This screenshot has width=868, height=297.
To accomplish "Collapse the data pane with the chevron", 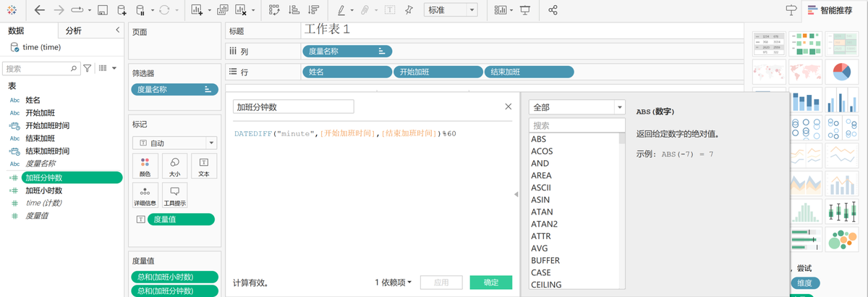I will pos(118,30).
